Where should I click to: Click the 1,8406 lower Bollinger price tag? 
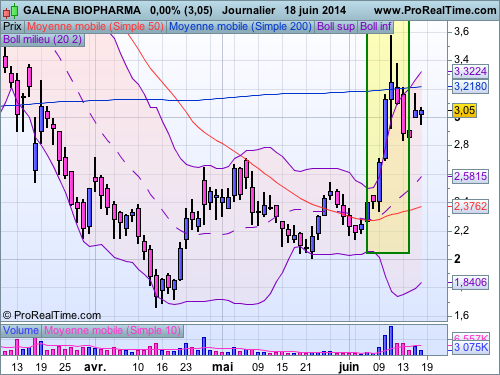coord(470,282)
